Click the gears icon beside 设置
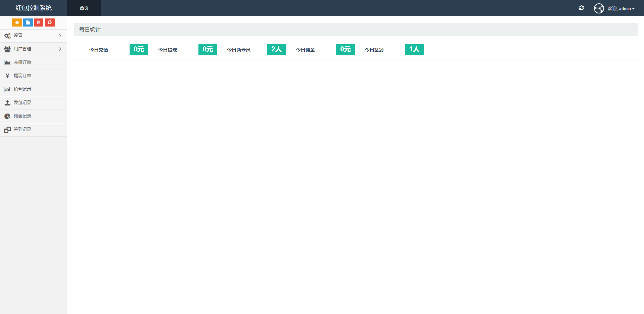The image size is (644, 314). pos(7,36)
